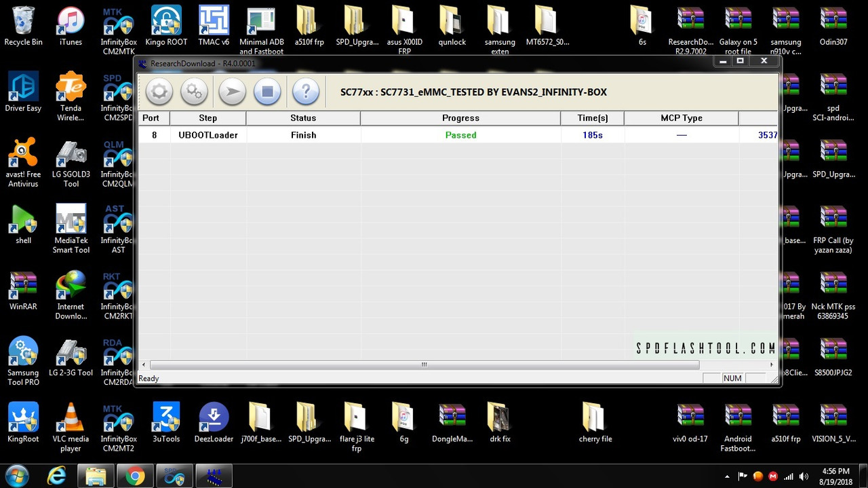Open the cherry file folder
This screenshot has height=488, width=868.
click(595, 422)
